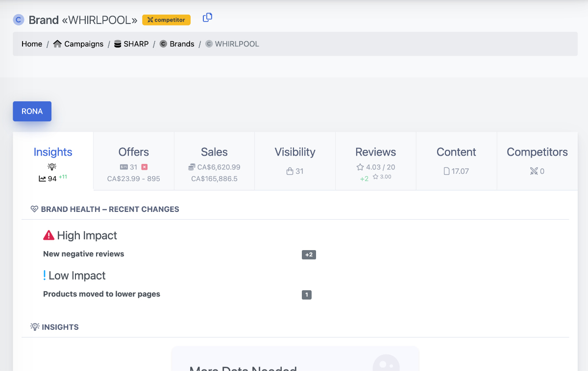Click BRAND HEALTH – RECENT CHANGES heading
Image resolution: width=588 pixels, height=371 pixels.
coord(110,209)
